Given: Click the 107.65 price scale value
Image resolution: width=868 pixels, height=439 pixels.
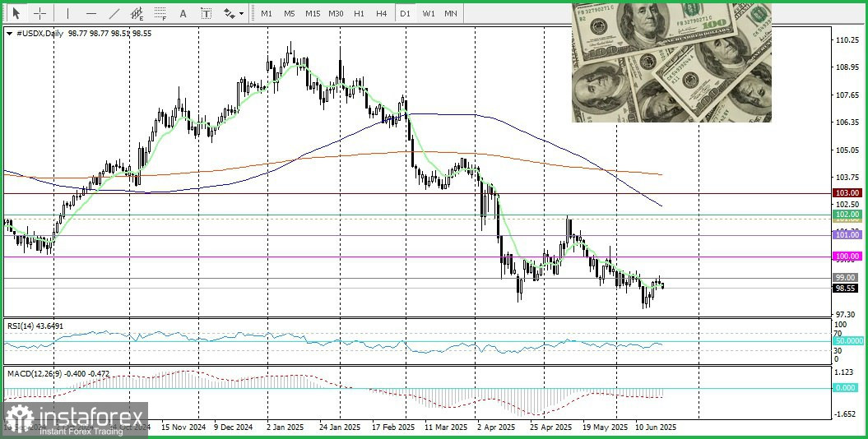Looking at the screenshot, I should (847, 95).
